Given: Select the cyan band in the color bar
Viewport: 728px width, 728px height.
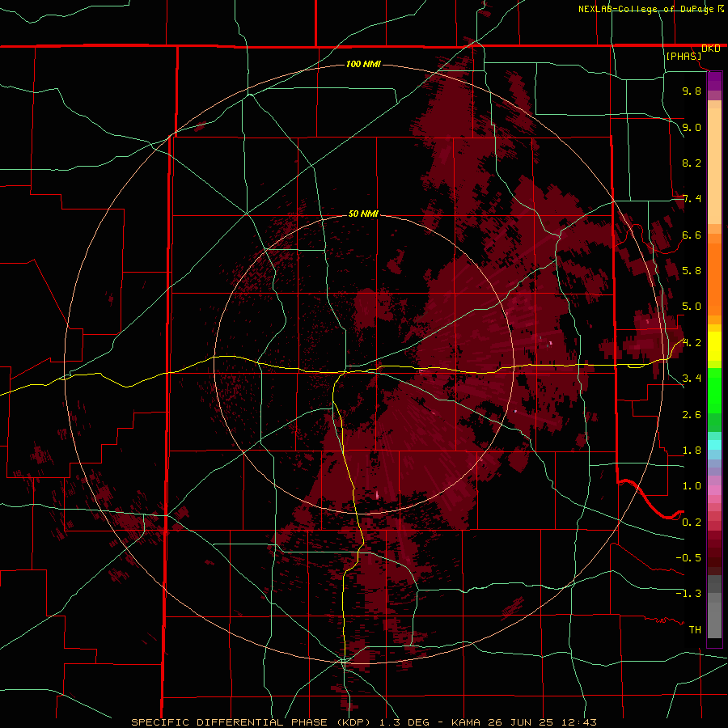Looking at the screenshot, I should click(714, 445).
